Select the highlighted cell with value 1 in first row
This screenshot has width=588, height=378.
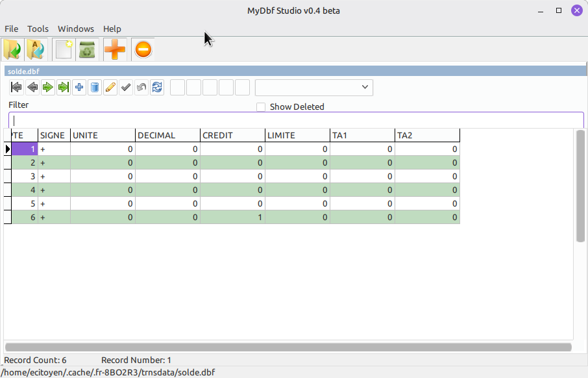[x=25, y=149]
